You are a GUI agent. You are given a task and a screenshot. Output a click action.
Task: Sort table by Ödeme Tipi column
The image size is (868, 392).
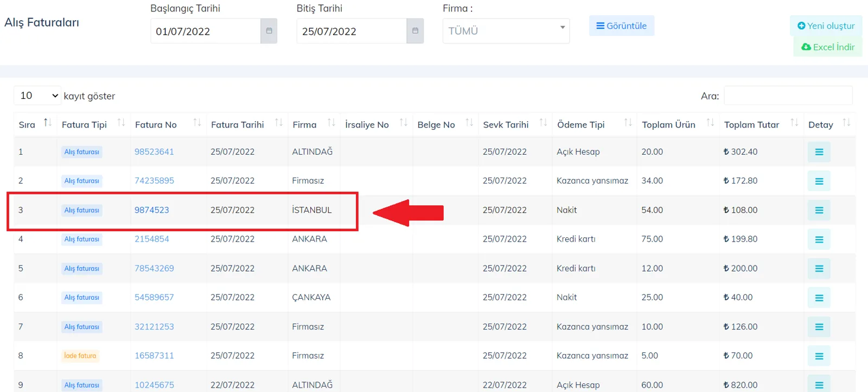595,124
